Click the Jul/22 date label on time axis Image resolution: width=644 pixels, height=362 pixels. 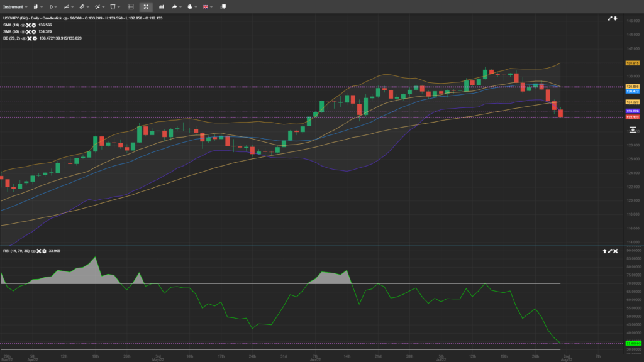[x=441, y=359]
